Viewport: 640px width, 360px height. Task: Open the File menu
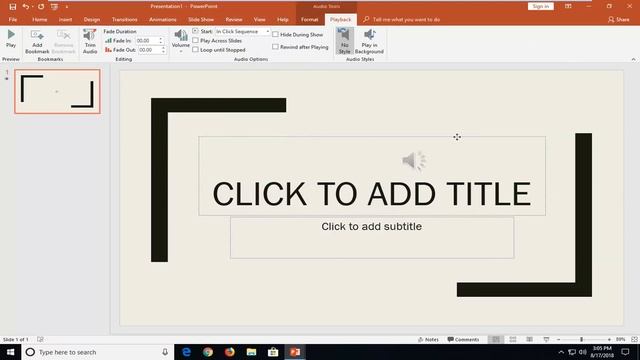(x=13, y=19)
